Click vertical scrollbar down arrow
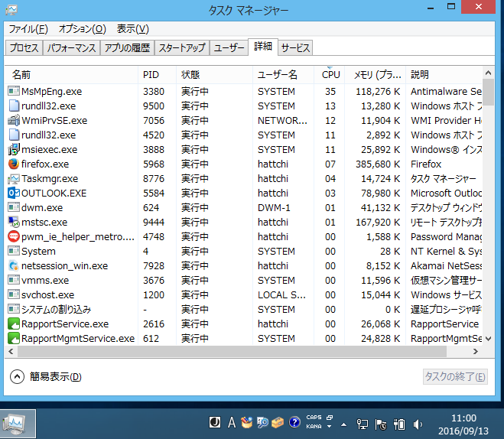 point(488,339)
